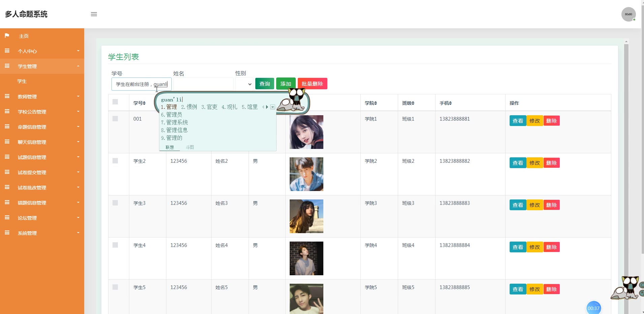Viewport: 644px width, 314px height.
Task: Click the grid icon beside 个人中心
Action: tap(7, 51)
